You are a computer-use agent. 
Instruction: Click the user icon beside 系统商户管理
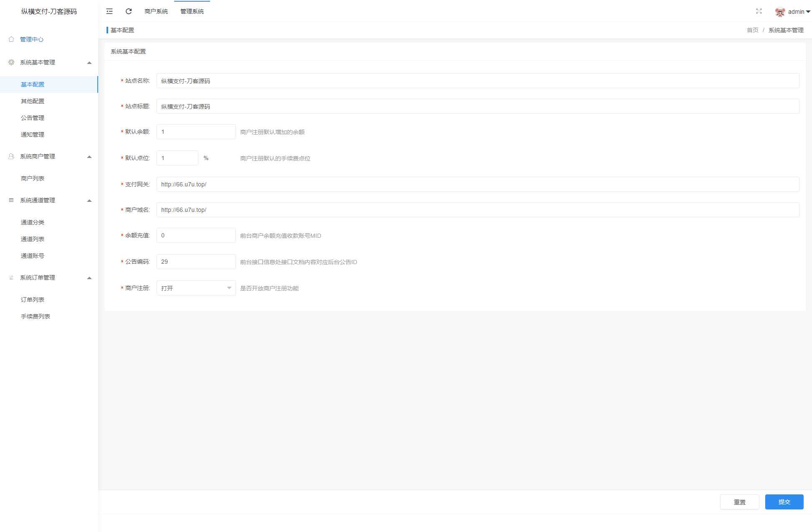click(x=11, y=156)
